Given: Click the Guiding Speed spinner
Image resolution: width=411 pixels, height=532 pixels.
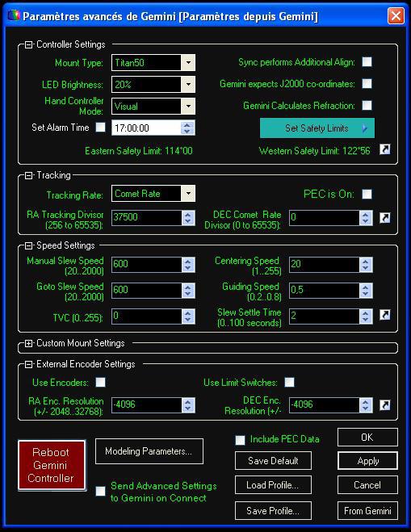Looking at the screenshot, I should pyautogui.click(x=366, y=291).
